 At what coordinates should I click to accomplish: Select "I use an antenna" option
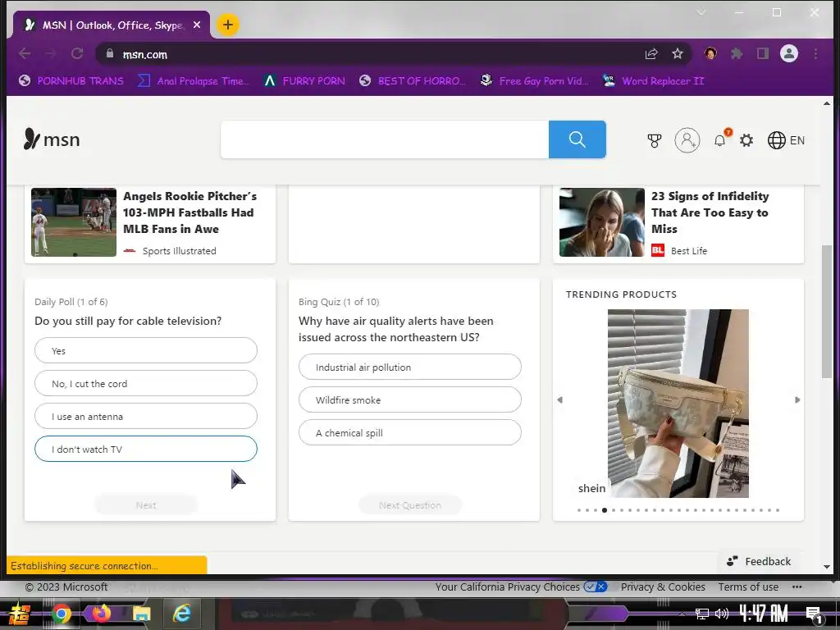coord(146,416)
